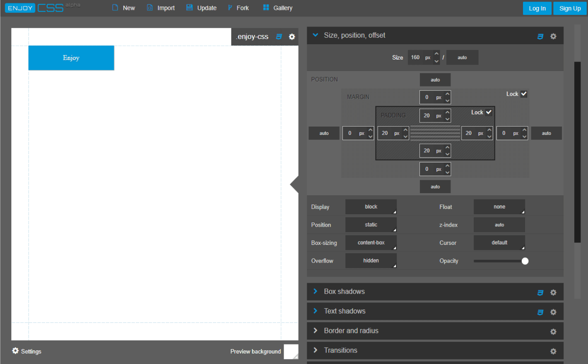Uncheck the padding Lock checkbox
588x364 pixels.
click(489, 112)
